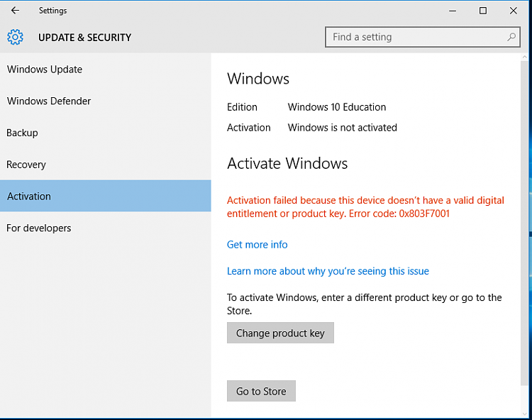532x420 pixels.
Task: Click the Activate Windows heading
Action: [x=287, y=163]
